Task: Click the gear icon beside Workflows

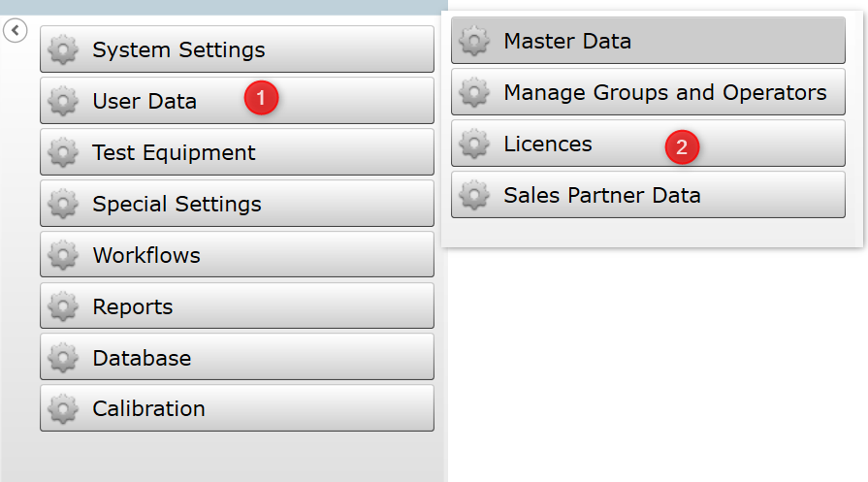Action: (62, 255)
